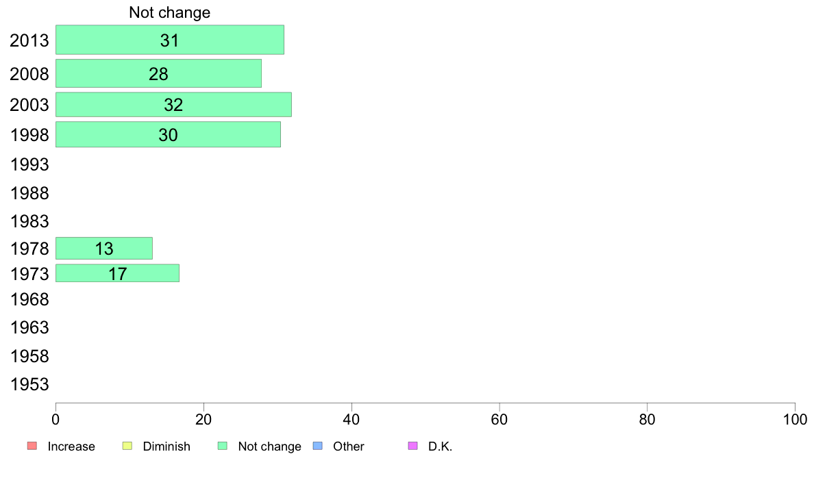Click the 2013 year label
814x504 pixels.
pyautogui.click(x=29, y=40)
